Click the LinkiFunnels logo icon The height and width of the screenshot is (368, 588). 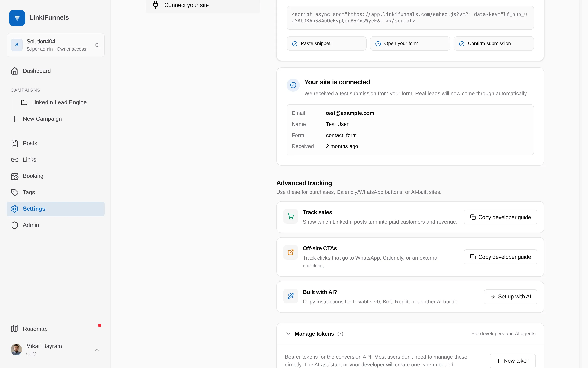coord(17,18)
